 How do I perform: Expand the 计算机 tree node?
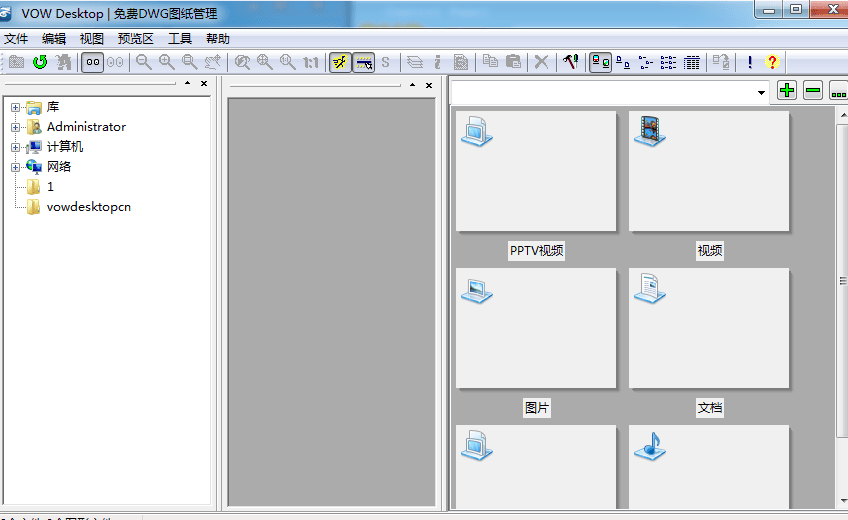(15, 147)
